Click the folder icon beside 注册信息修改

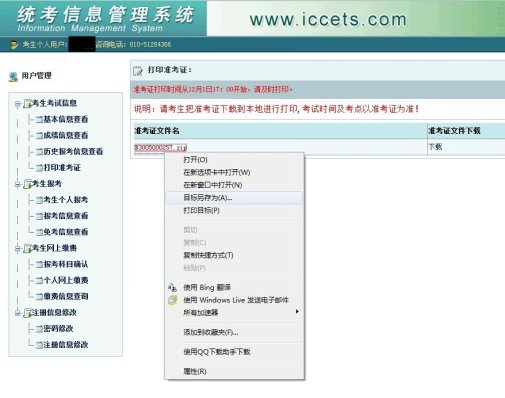(27, 313)
